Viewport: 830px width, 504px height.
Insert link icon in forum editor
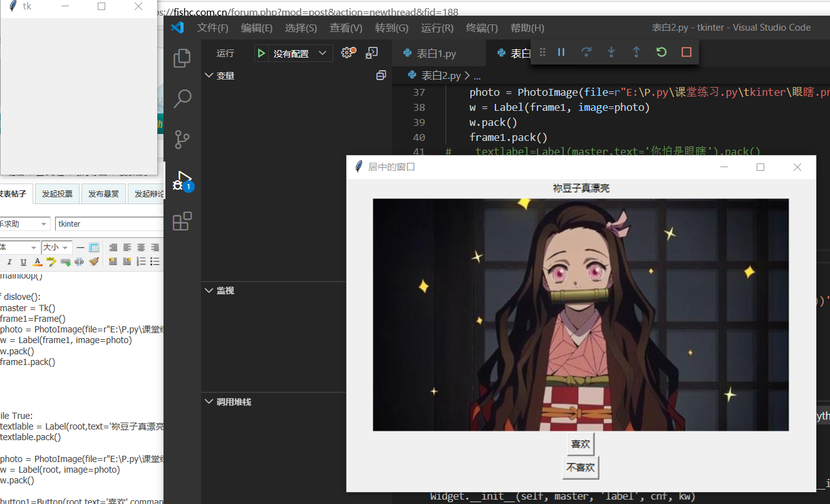click(66, 262)
